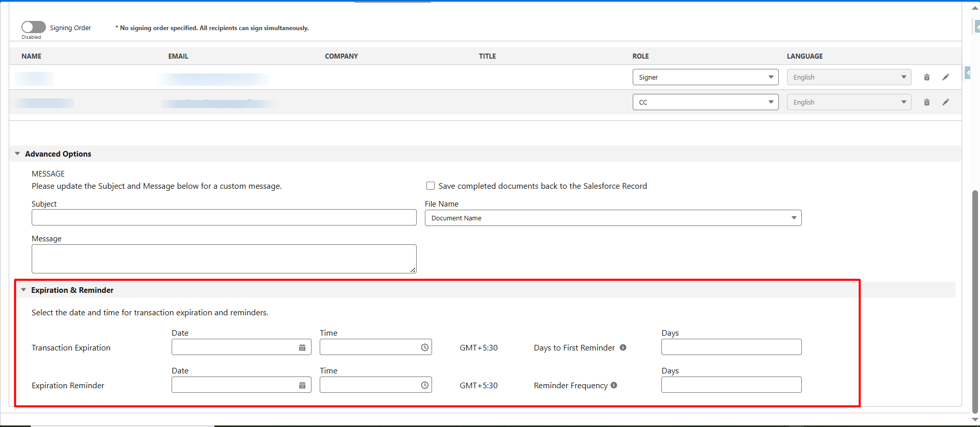Click into the Message text area
The image size is (980, 427).
[224, 259]
